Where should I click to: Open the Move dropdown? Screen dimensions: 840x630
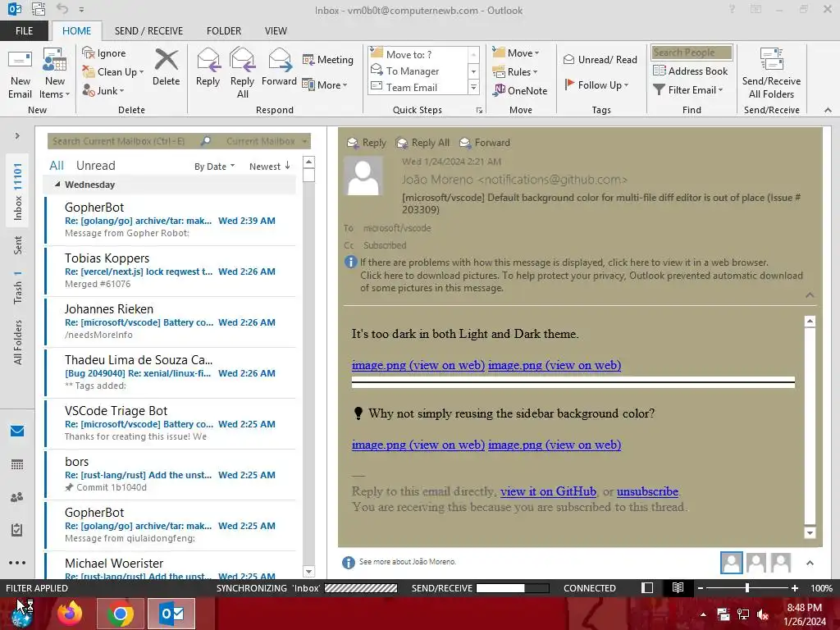516,53
